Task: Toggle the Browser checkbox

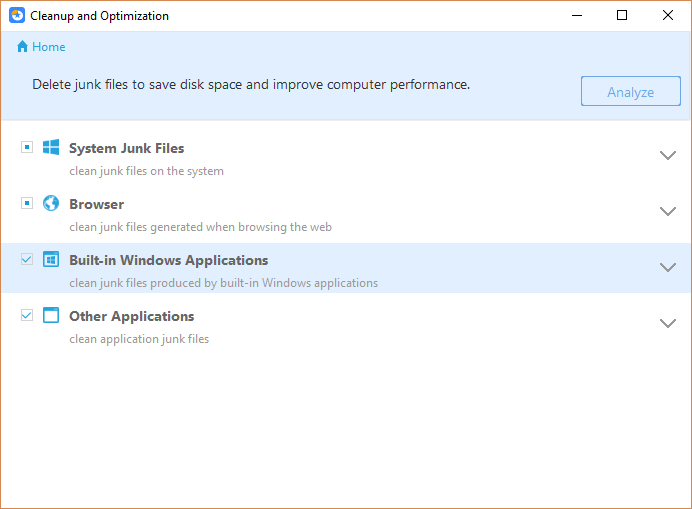Action: click(27, 203)
